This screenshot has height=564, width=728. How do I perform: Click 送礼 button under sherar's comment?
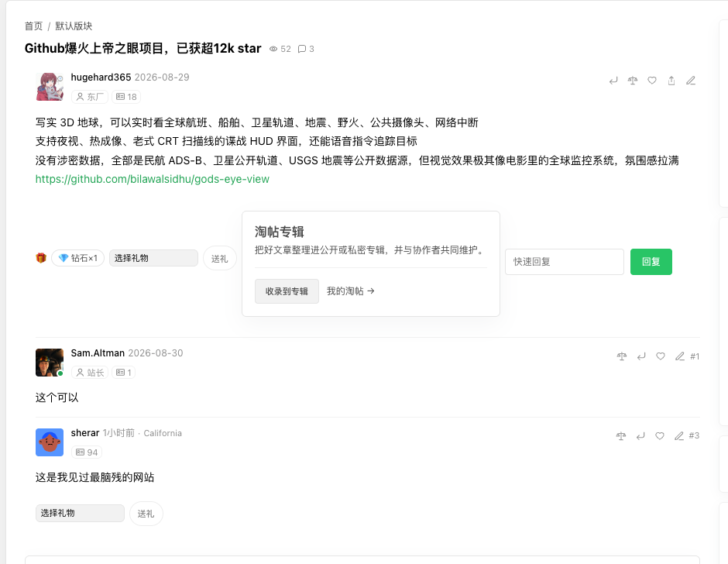point(146,514)
